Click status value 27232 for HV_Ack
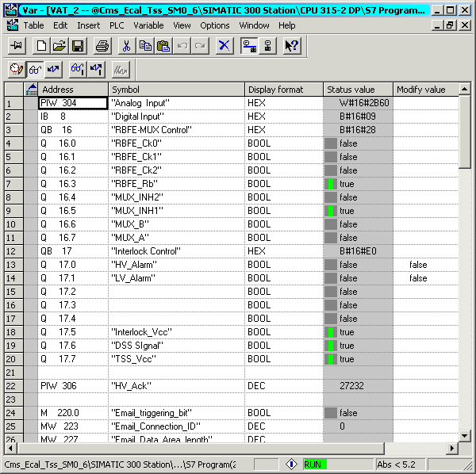 pyautogui.click(x=359, y=386)
